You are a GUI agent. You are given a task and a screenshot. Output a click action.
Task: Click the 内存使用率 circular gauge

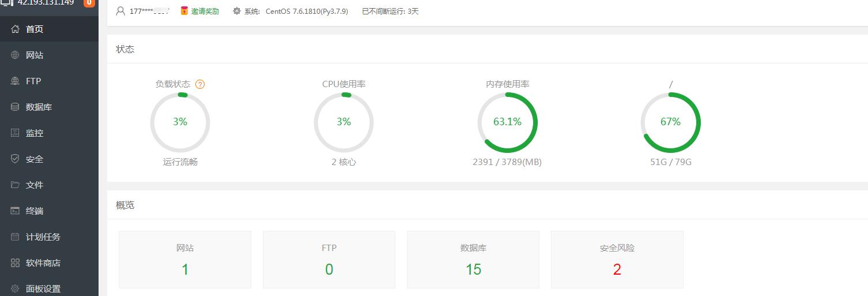click(x=507, y=122)
